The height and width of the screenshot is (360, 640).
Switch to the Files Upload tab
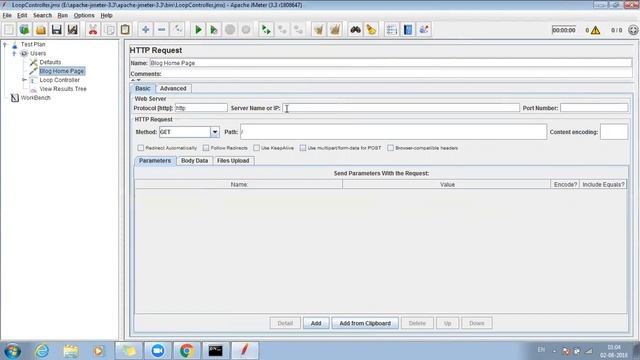[x=233, y=160]
